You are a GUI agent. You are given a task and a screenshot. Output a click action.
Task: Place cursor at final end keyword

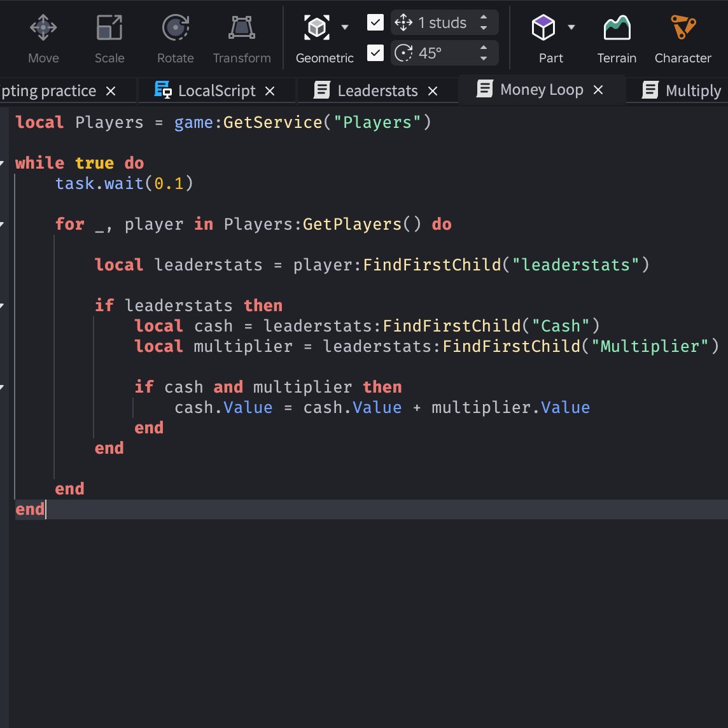coord(30,509)
